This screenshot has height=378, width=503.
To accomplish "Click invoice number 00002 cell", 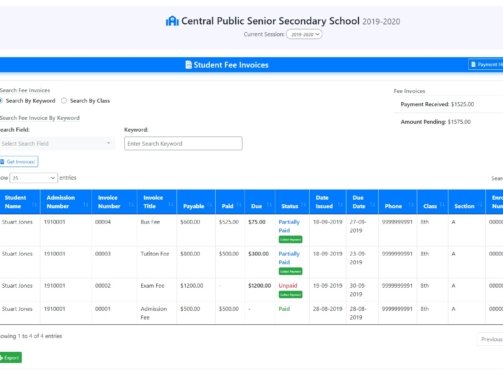I will [x=103, y=286].
